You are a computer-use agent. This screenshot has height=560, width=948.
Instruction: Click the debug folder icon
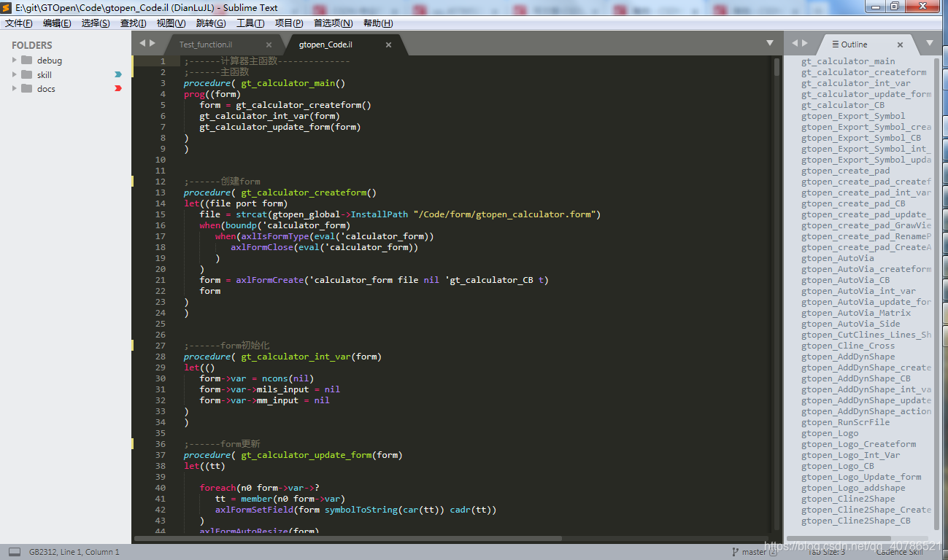(x=27, y=60)
